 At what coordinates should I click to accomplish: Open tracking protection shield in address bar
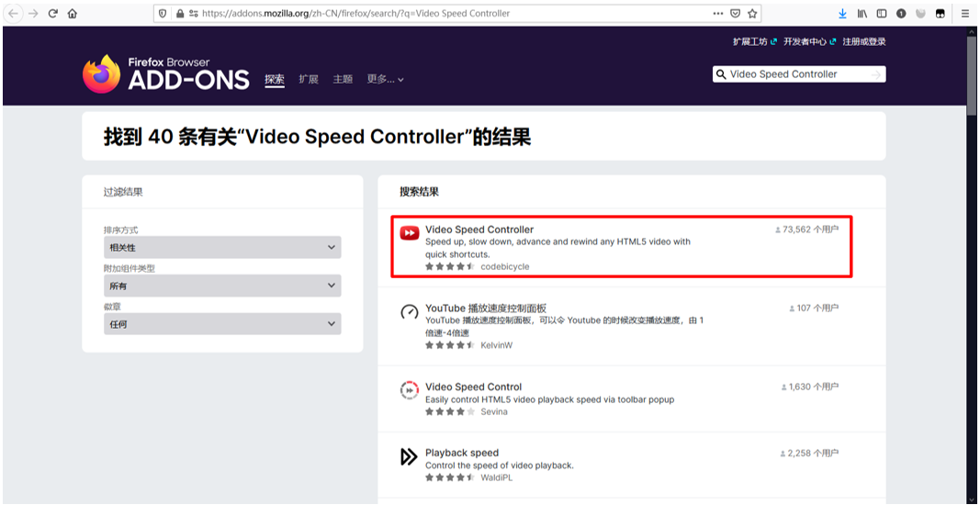pos(163,13)
